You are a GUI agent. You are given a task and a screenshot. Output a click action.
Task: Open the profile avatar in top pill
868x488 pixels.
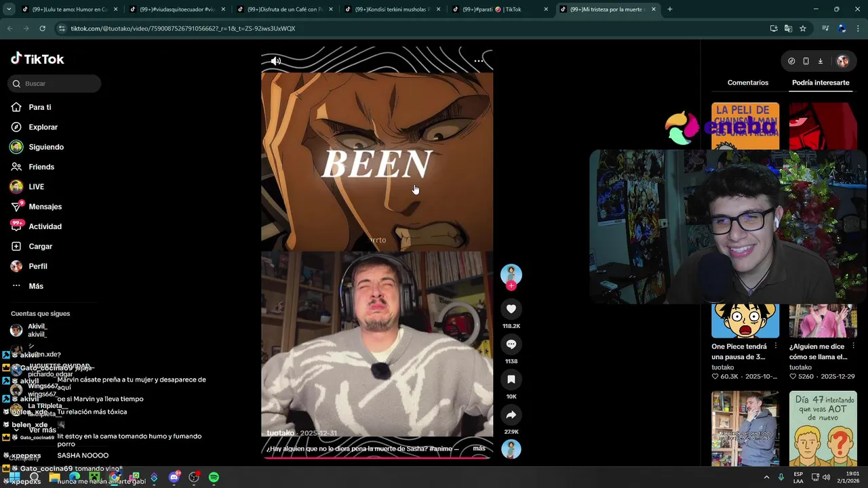coord(842,61)
